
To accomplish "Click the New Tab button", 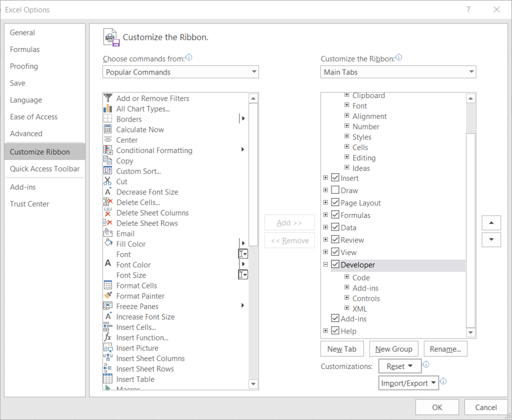I will 342,348.
